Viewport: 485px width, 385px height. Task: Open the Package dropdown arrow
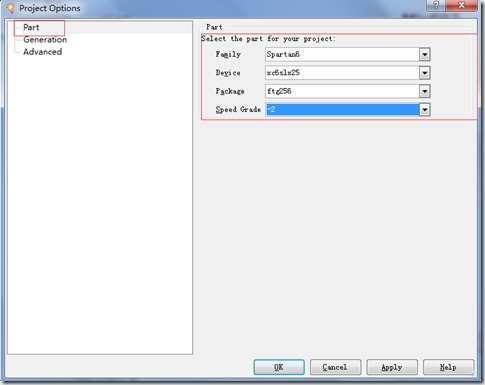424,91
